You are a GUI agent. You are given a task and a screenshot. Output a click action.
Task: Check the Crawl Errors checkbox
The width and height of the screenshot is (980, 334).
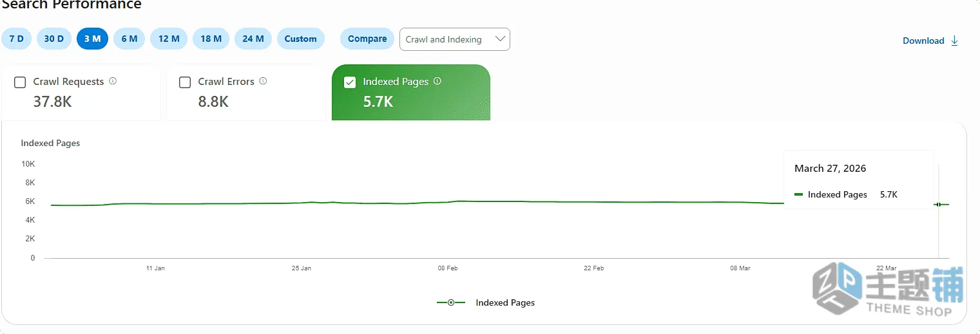click(185, 82)
